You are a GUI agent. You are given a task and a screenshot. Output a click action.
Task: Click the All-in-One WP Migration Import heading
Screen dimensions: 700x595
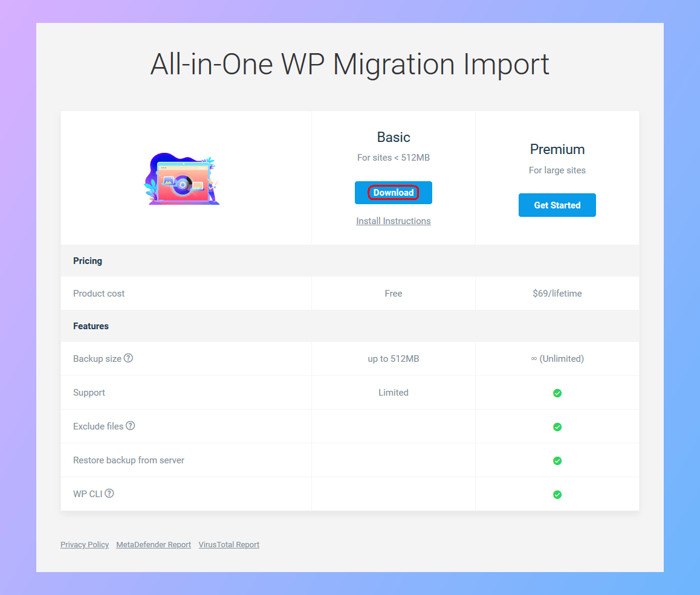(x=350, y=64)
